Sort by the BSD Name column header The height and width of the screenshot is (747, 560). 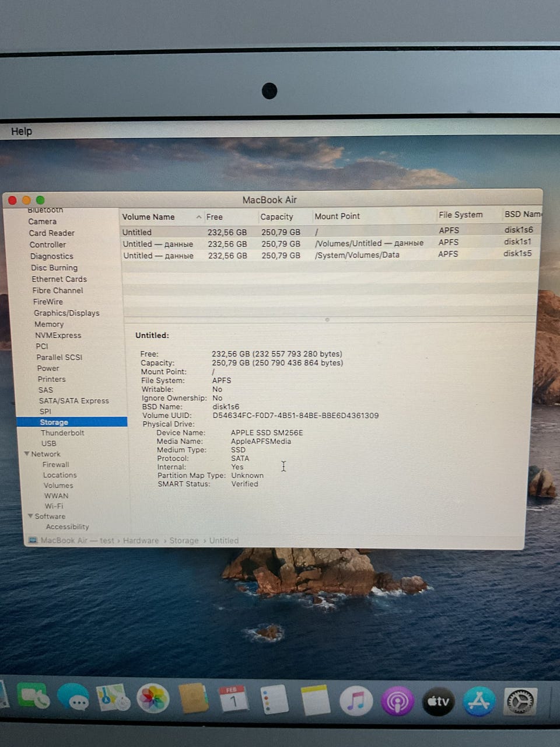[x=523, y=214]
